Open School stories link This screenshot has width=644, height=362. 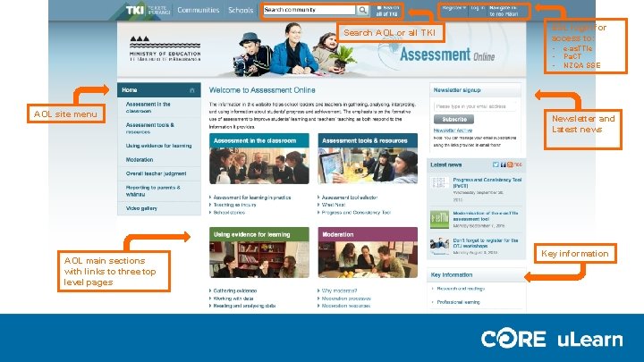[229, 213]
